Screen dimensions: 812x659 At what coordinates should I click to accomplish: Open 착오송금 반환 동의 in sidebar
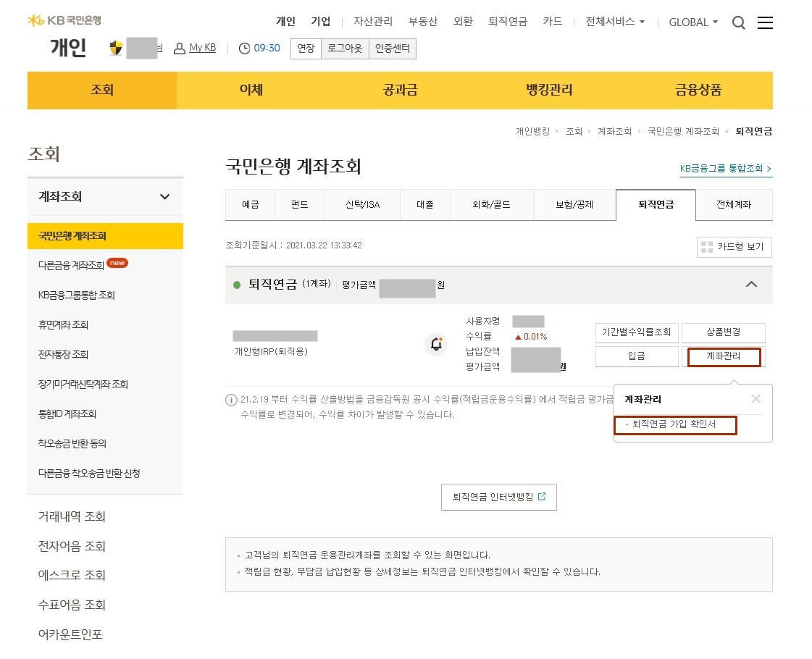tap(72, 444)
